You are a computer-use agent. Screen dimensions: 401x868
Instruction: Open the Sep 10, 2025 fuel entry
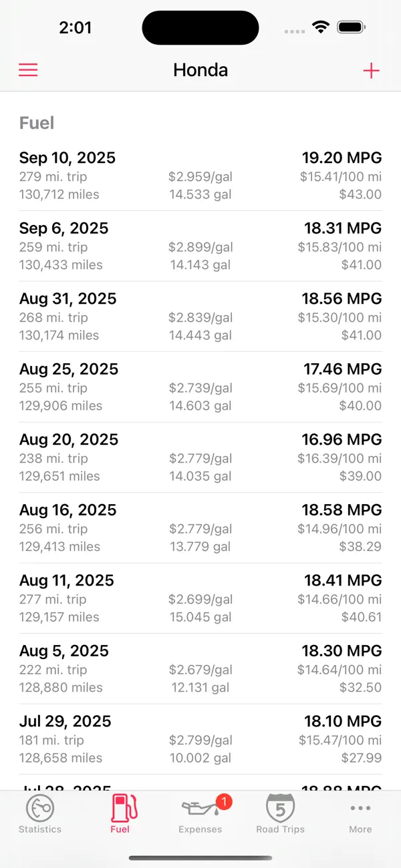tap(200, 175)
